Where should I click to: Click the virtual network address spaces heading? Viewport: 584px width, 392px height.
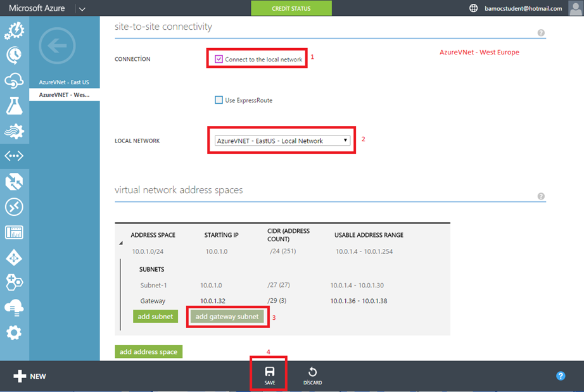179,190
